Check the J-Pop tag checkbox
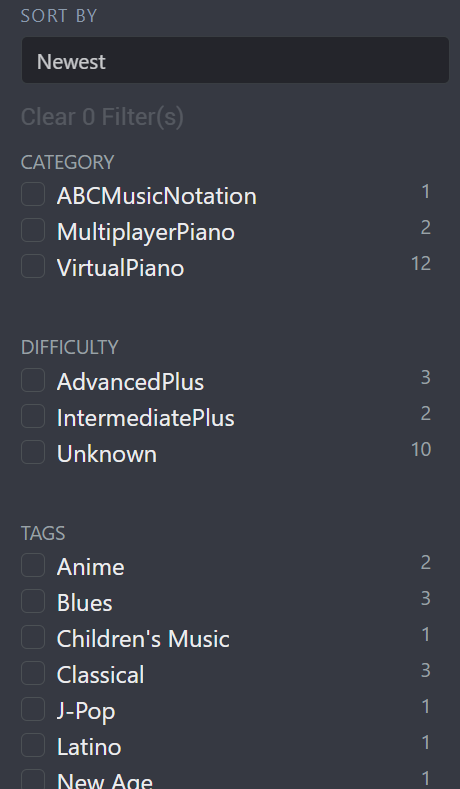The image size is (460, 789). click(x=33, y=709)
